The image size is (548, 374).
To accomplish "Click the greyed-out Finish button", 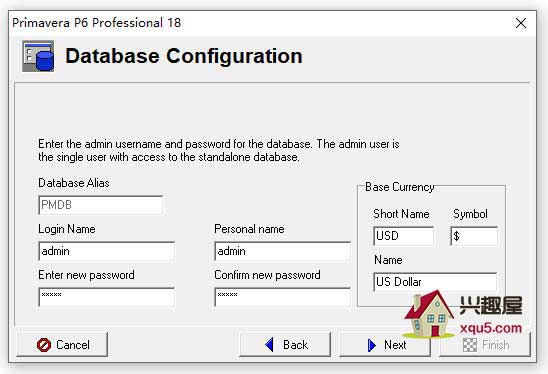I will pos(485,344).
